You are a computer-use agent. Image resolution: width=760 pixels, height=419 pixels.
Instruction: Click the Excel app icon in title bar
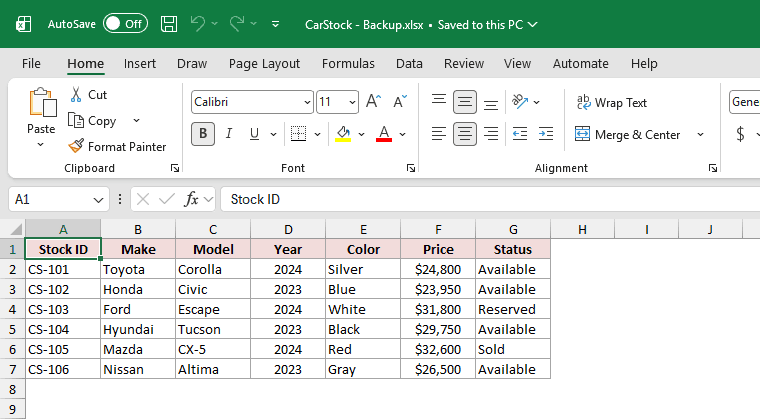23,24
